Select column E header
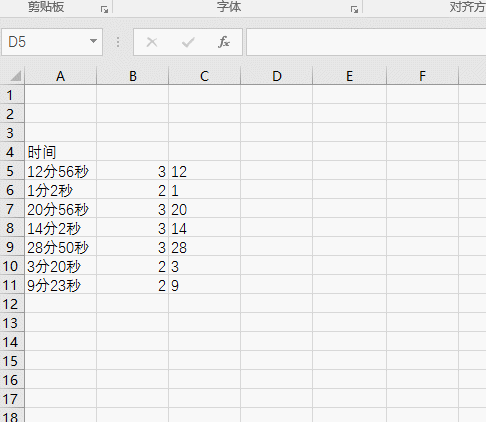 click(349, 76)
